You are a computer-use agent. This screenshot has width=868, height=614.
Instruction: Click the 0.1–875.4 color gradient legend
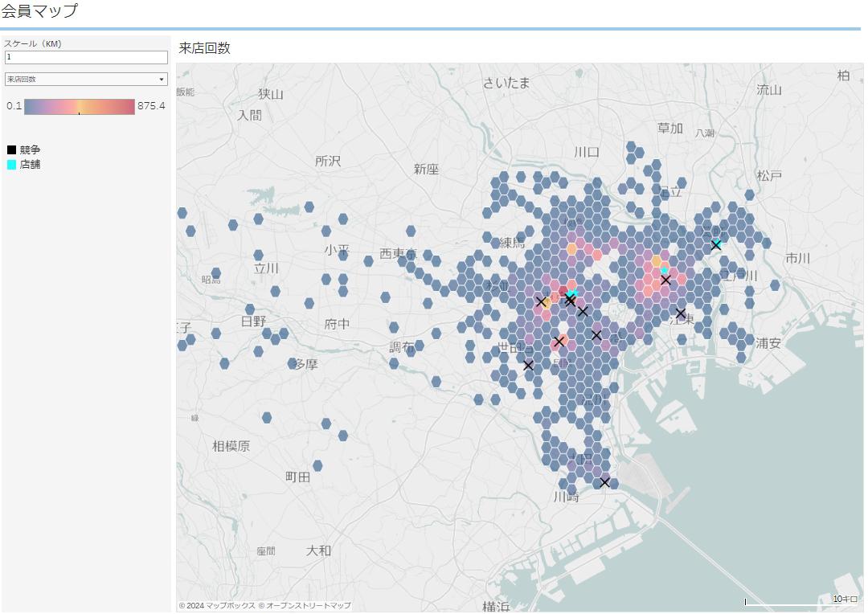pyautogui.click(x=79, y=107)
